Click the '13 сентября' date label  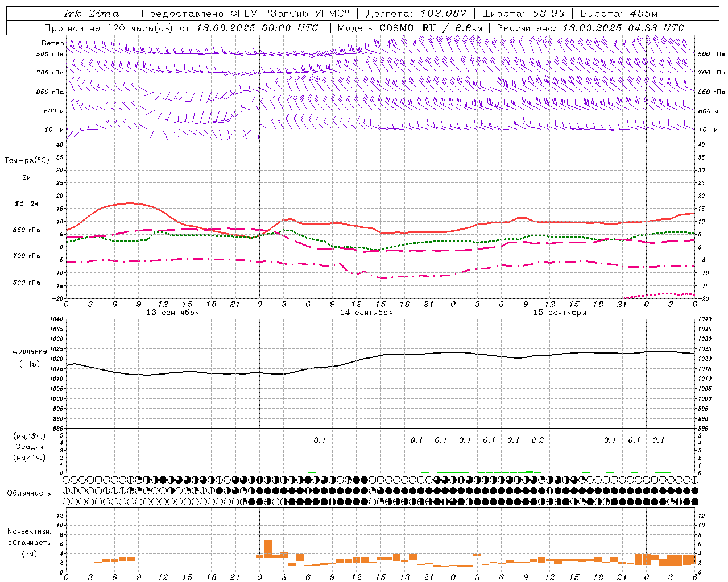pos(173,313)
